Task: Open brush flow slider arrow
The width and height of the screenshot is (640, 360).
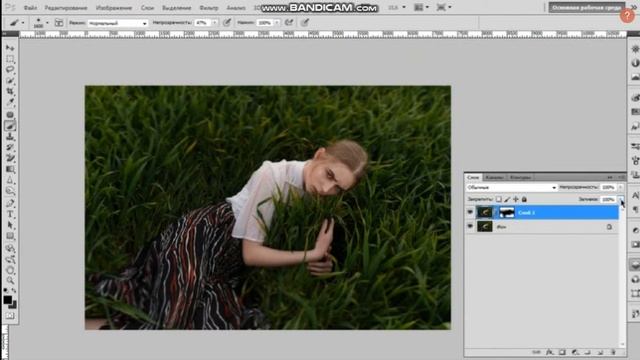Action: pyautogui.click(x=276, y=23)
